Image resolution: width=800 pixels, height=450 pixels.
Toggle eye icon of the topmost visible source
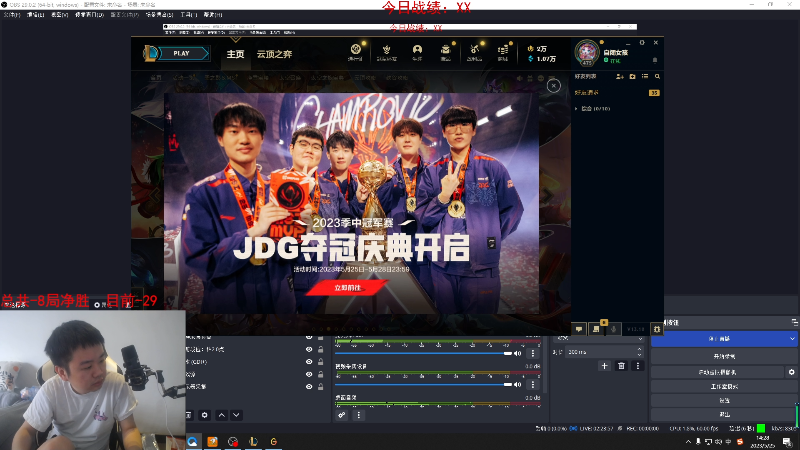pos(309,337)
